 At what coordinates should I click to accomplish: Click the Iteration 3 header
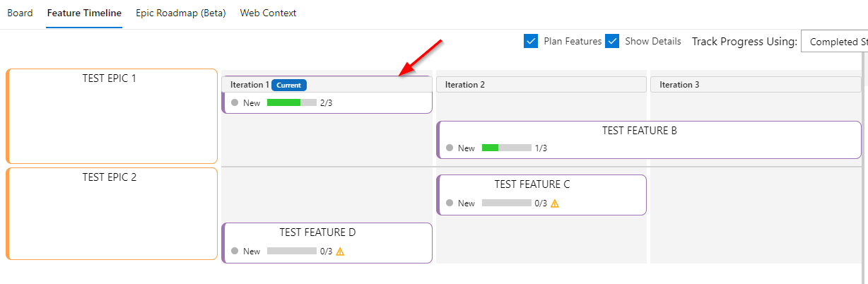tap(756, 85)
